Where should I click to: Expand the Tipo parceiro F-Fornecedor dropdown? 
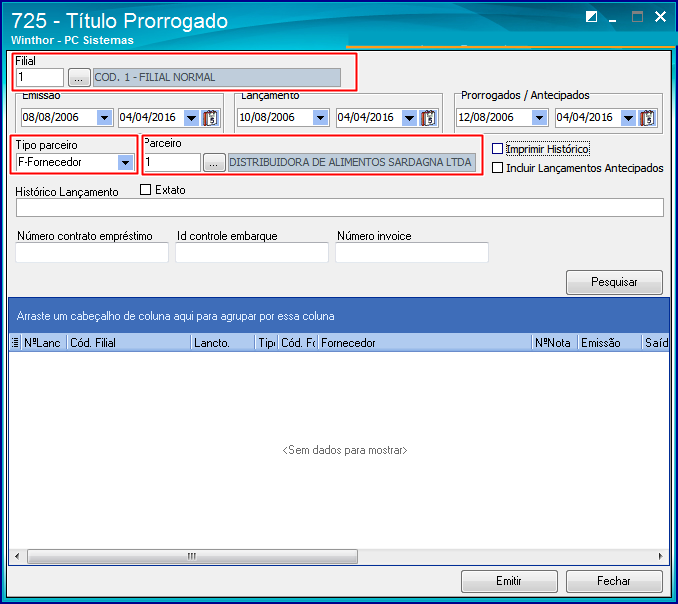tap(125, 163)
